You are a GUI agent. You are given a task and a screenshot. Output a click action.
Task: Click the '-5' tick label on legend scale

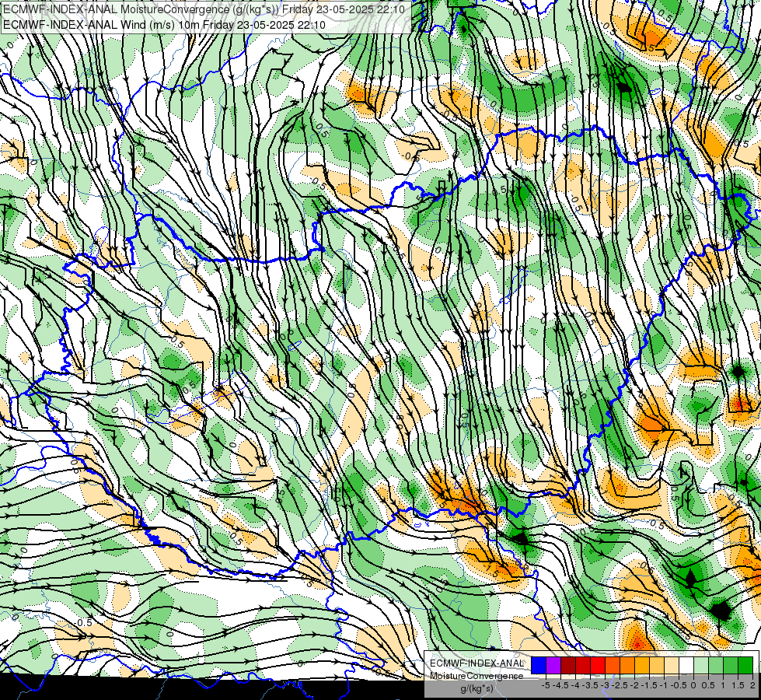click(x=546, y=685)
